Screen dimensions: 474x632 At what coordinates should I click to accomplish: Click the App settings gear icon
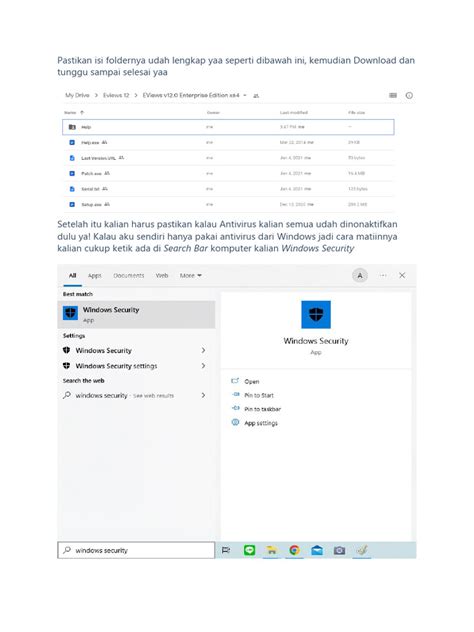[x=235, y=422]
